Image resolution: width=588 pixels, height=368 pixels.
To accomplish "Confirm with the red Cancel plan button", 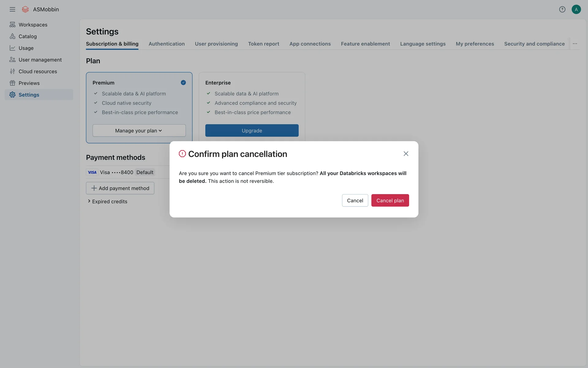I will 390,200.
